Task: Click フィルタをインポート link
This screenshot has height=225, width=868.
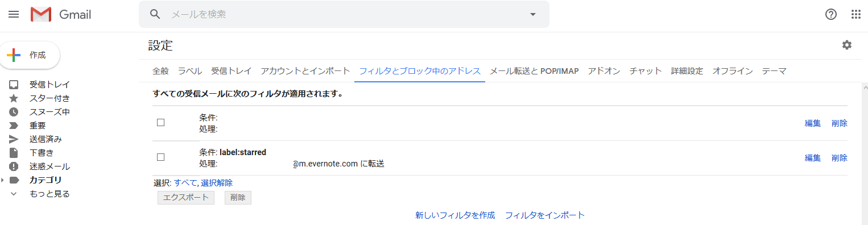Action: (x=545, y=215)
